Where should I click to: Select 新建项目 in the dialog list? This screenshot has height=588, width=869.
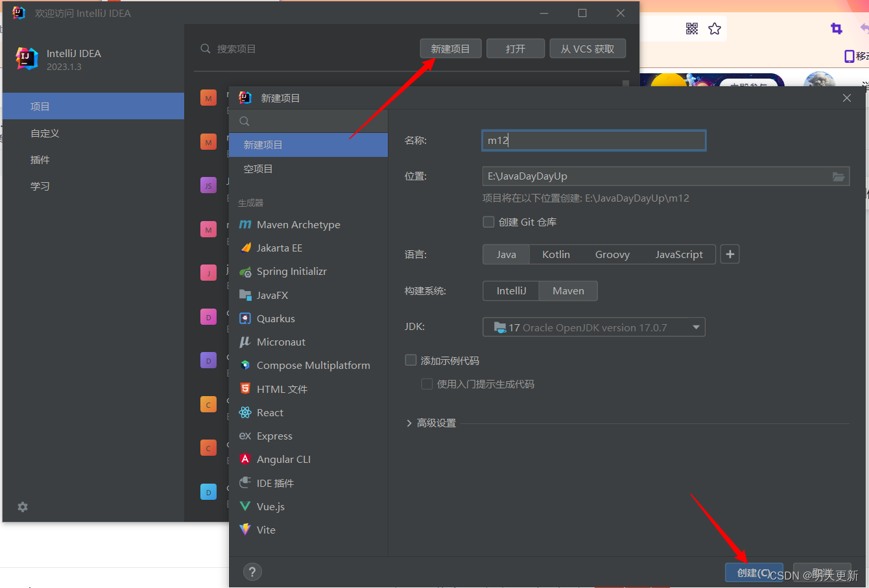(309, 145)
